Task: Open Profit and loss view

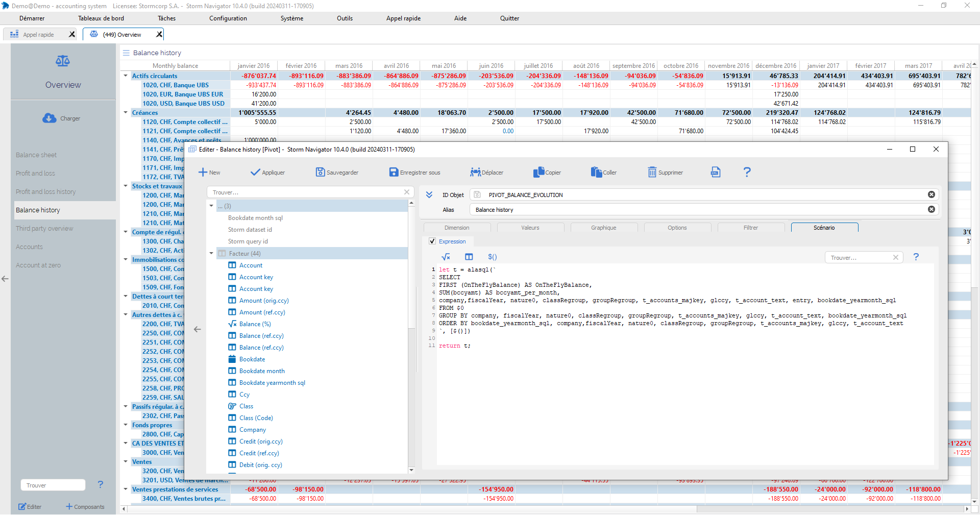Action: [35, 173]
